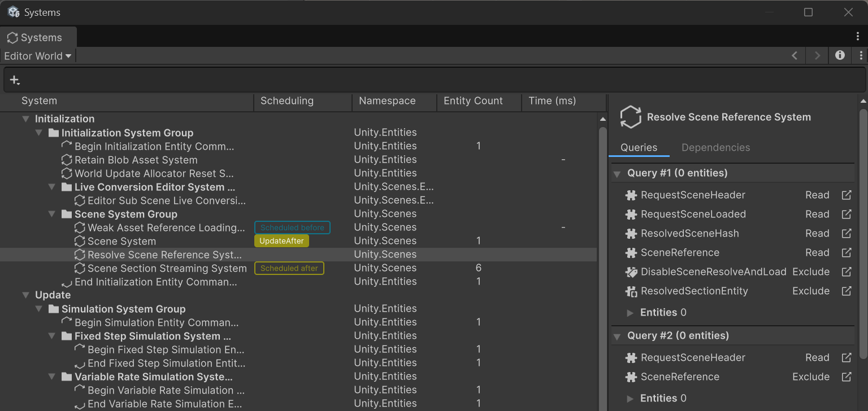Collapse the Update section
The height and width of the screenshot is (411, 868).
pos(25,295)
